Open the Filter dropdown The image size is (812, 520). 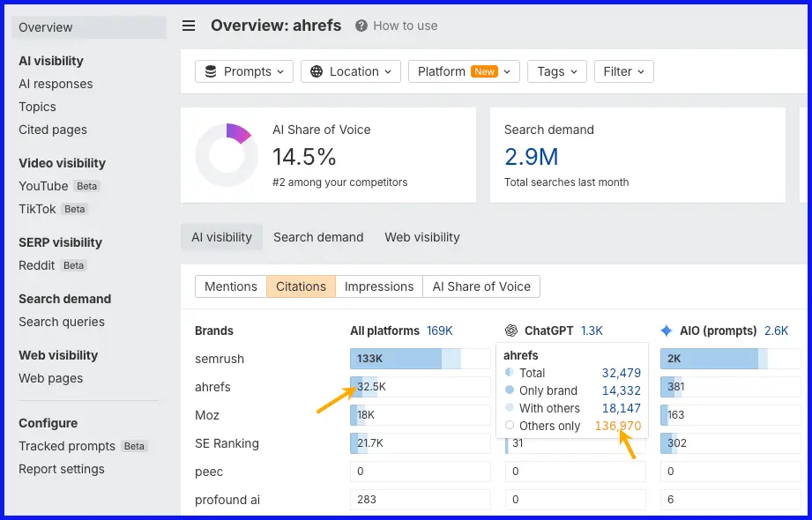[x=624, y=71]
